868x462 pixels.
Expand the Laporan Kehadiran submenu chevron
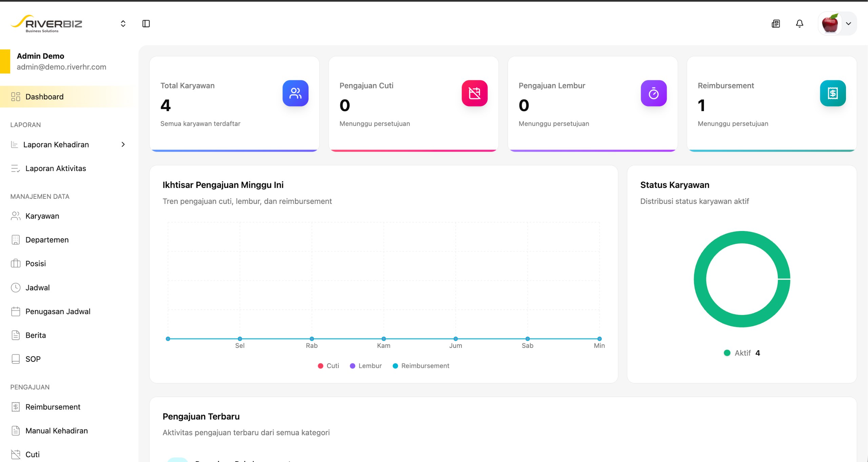click(123, 145)
